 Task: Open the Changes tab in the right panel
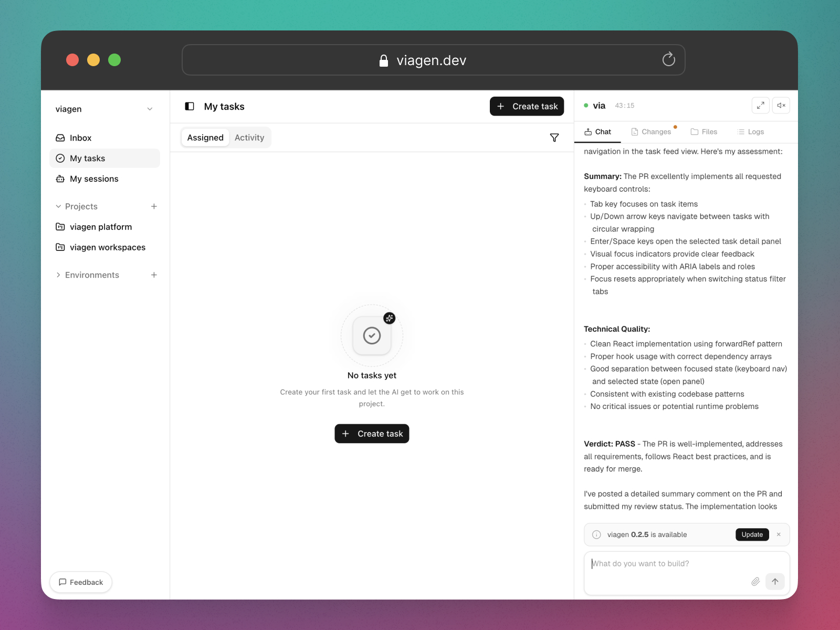[x=653, y=131]
